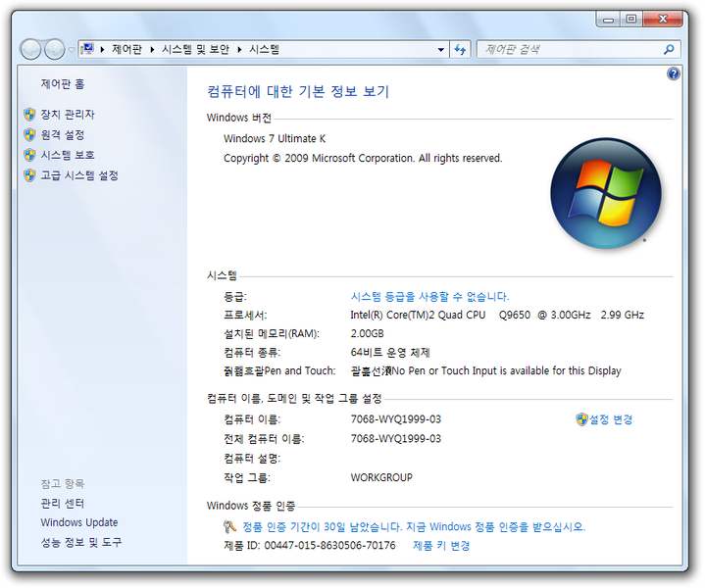Click the shield icon next to 설정 변경
This screenshot has height=588, width=705.
click(x=581, y=419)
